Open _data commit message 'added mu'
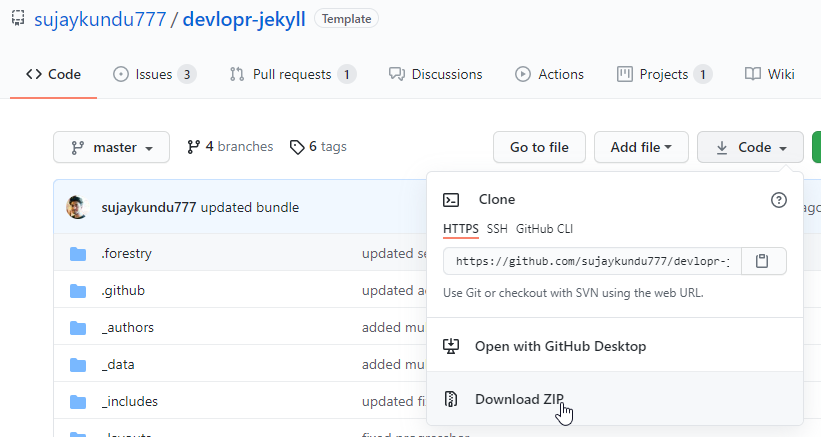This screenshot has height=437, width=821. tap(394, 364)
